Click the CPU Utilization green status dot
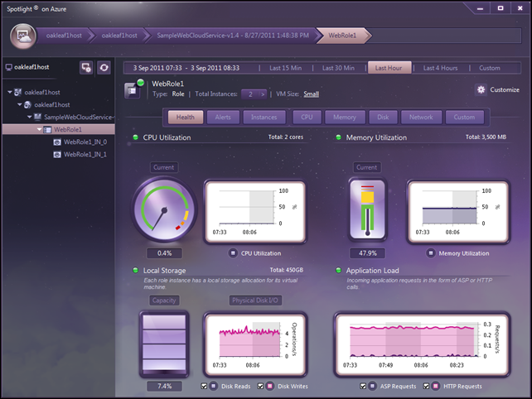The image size is (532, 399). coord(136,137)
